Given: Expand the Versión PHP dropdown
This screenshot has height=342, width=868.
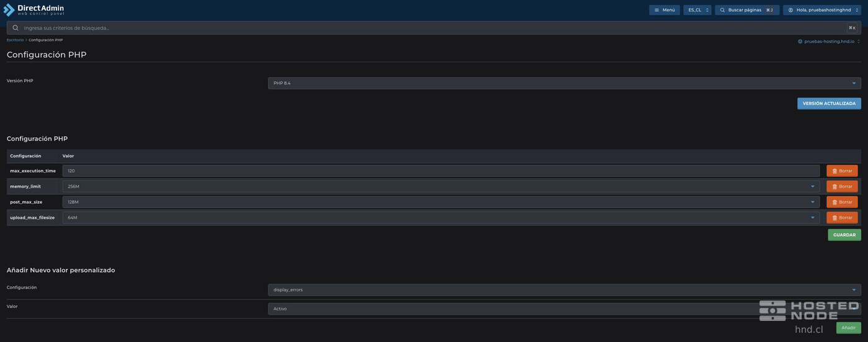Looking at the screenshot, I should 564,83.
